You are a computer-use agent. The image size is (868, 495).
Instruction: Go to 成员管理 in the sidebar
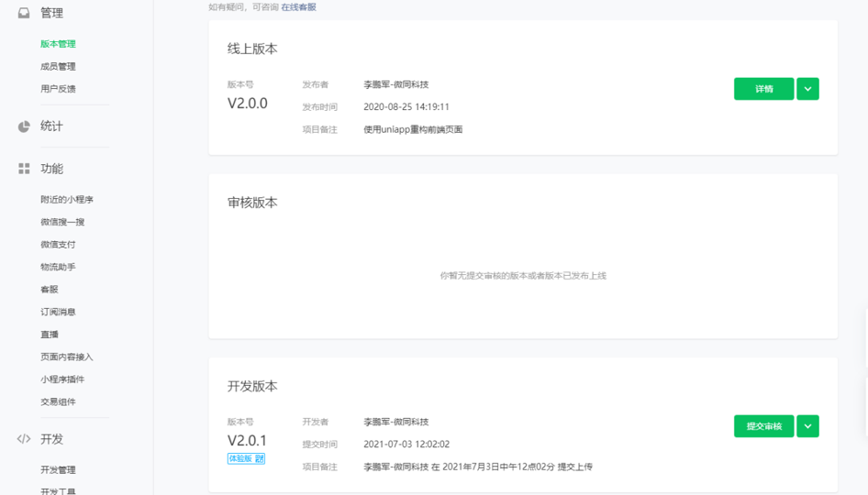coord(58,66)
